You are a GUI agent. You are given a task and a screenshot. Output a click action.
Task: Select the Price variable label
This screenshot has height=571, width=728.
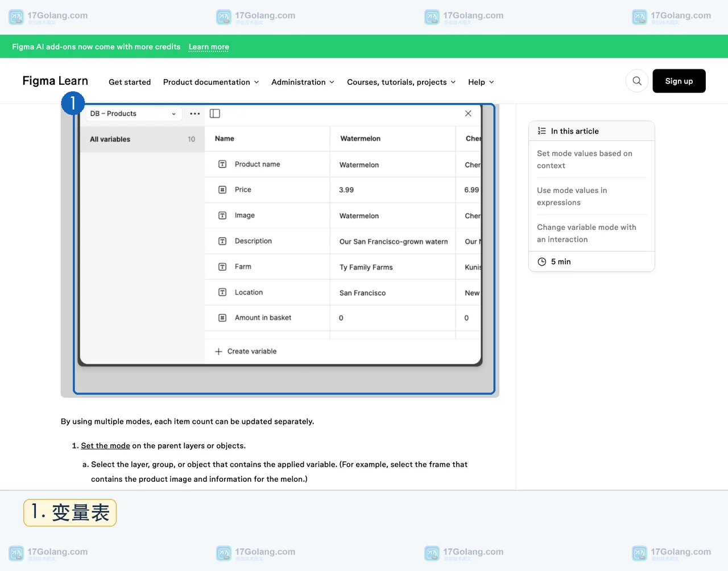pyautogui.click(x=243, y=190)
